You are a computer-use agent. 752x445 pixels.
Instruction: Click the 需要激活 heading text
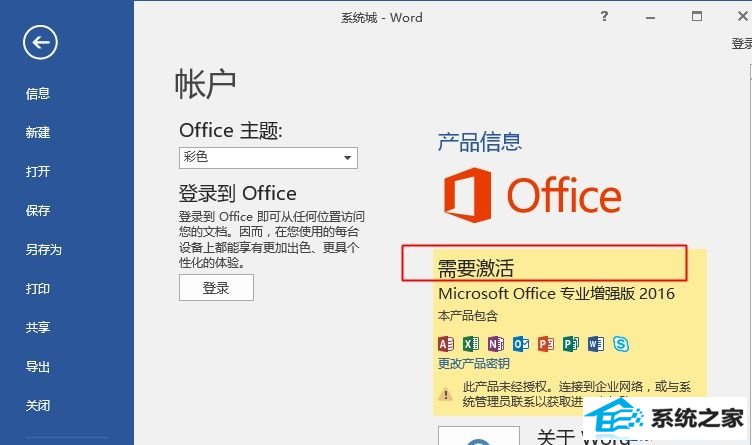pos(476,268)
